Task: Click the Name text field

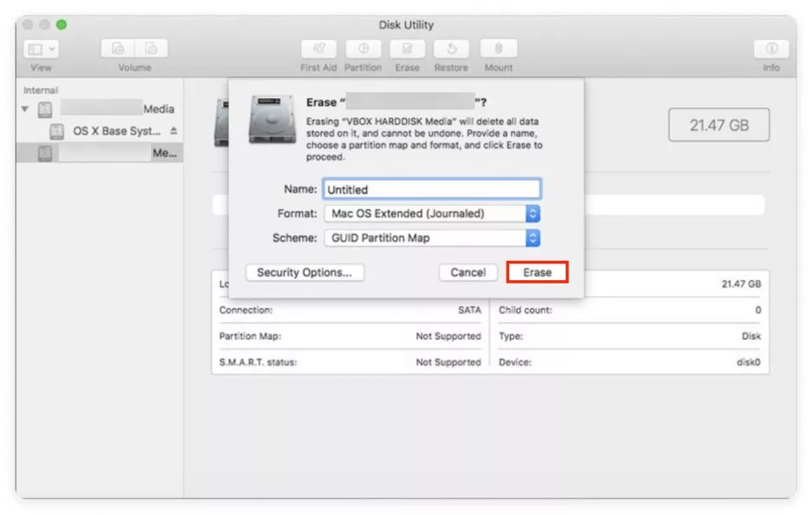Action: [431, 189]
